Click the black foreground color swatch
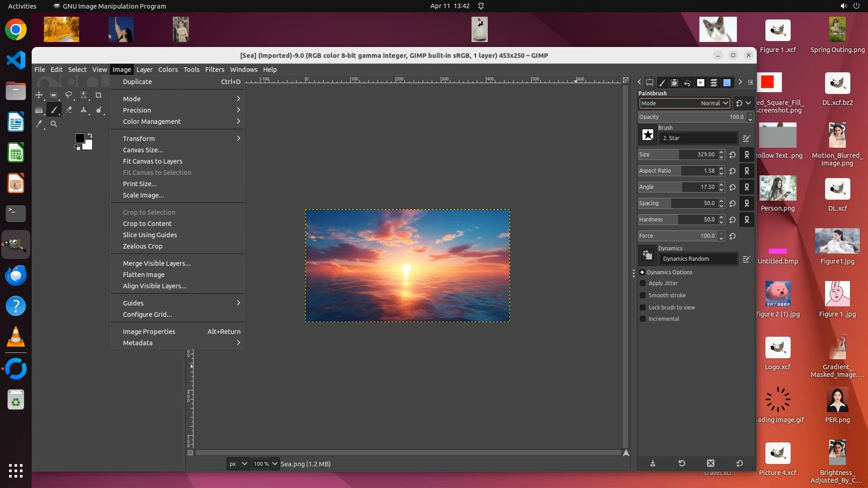Screen dimensions: 868x488 coord(80,138)
